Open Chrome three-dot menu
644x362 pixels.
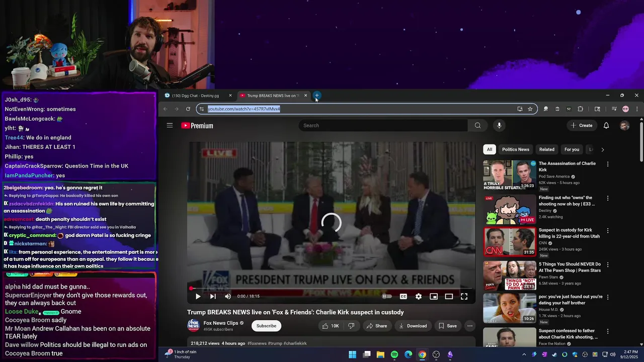pos(637,109)
